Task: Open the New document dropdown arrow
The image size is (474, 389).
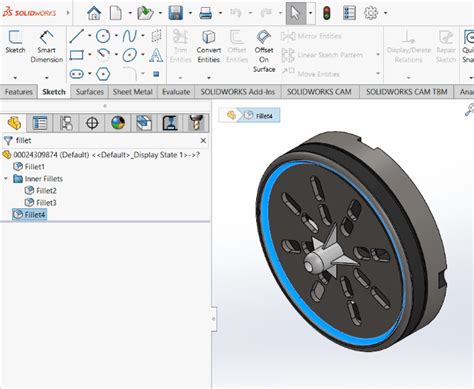Action: pos(130,13)
